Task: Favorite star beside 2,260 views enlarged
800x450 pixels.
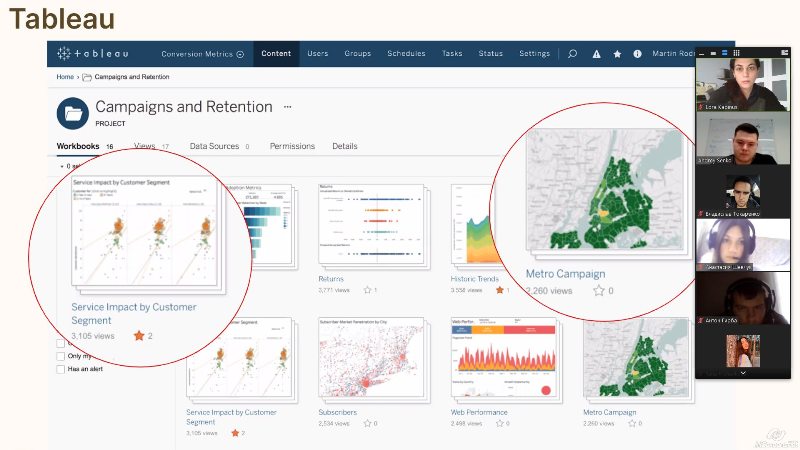Action: pos(598,291)
